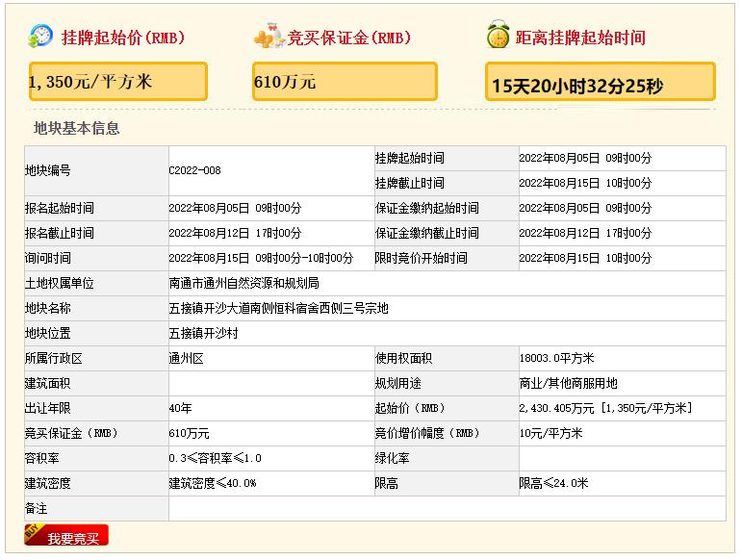Click the listing start price clock-coin icon
This screenshot has height=560, width=742.
coord(40,37)
